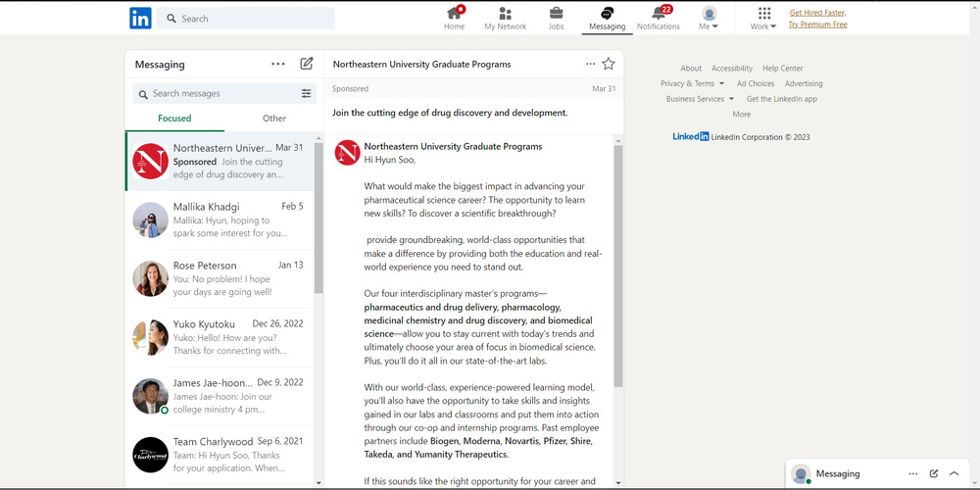
Task: Switch to the Other tab
Action: pos(273,119)
